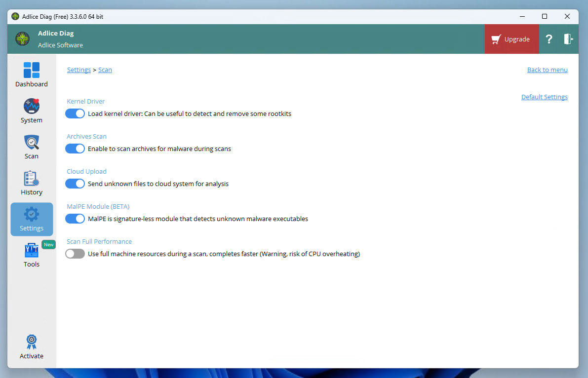Enable the Scan Full Performance toggle
The height and width of the screenshot is (378, 588).
75,254
